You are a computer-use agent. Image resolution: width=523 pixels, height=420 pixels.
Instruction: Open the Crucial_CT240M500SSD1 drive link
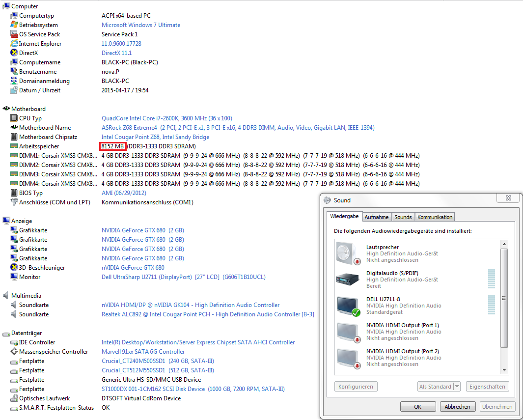158,361
